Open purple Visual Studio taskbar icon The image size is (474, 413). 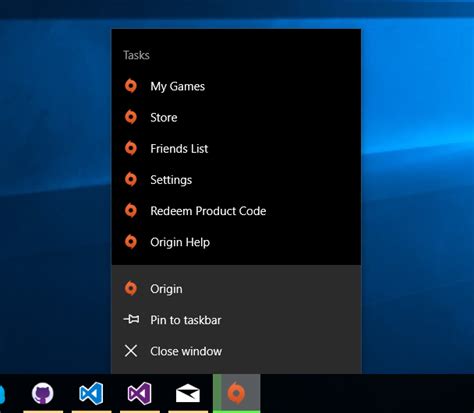140,393
